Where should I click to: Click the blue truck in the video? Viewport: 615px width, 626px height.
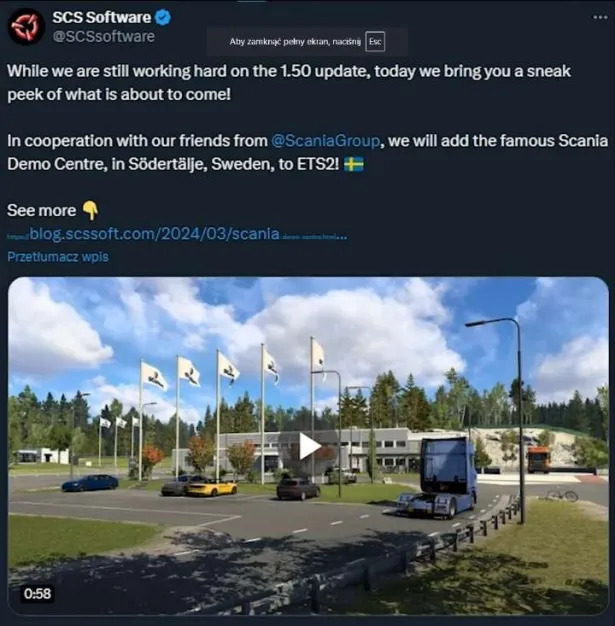438,477
